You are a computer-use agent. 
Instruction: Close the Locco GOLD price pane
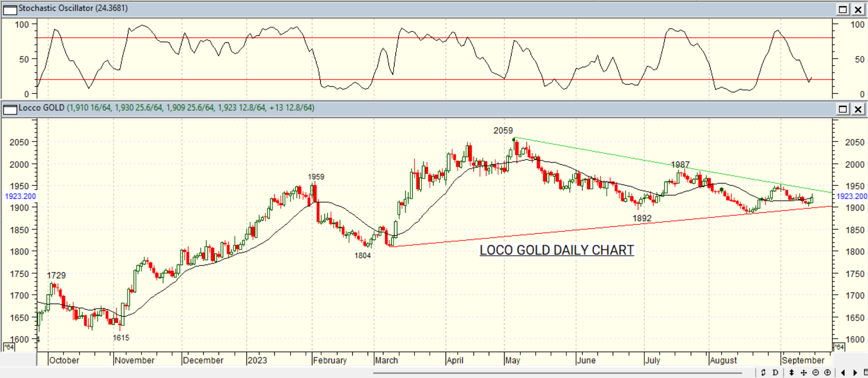[858, 109]
